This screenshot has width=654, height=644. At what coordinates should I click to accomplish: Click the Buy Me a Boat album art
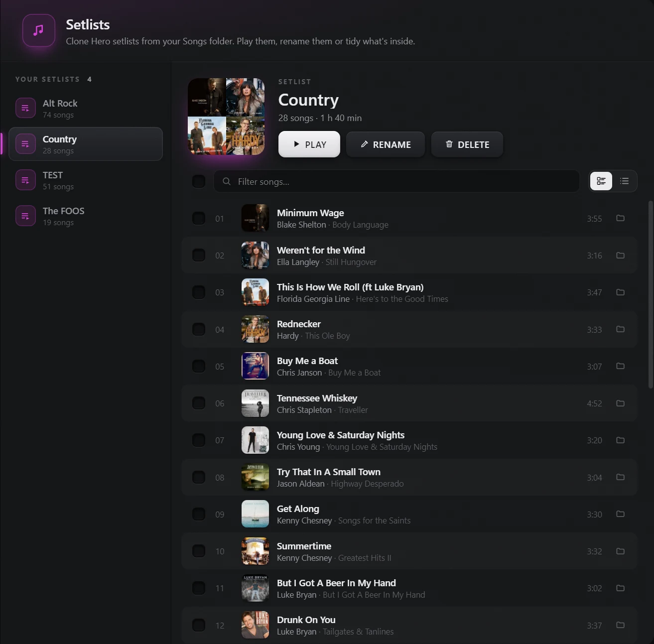(255, 366)
